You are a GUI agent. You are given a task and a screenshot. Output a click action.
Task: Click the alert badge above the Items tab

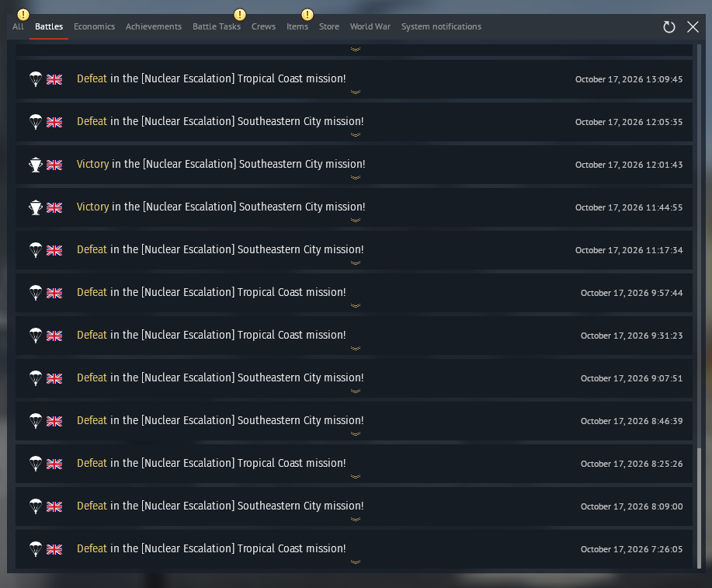307,15
